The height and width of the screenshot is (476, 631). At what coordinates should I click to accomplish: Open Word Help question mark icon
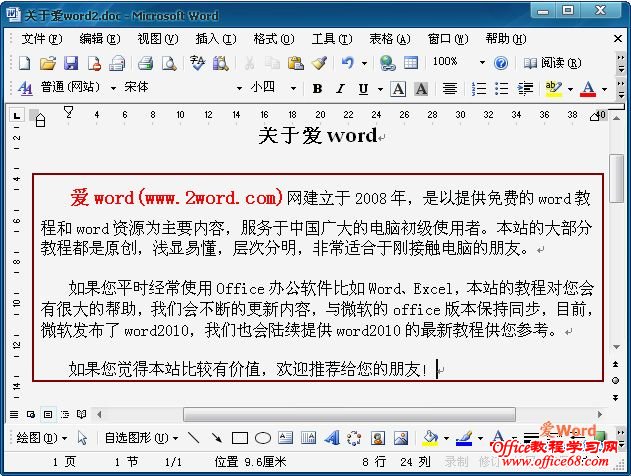[501, 63]
